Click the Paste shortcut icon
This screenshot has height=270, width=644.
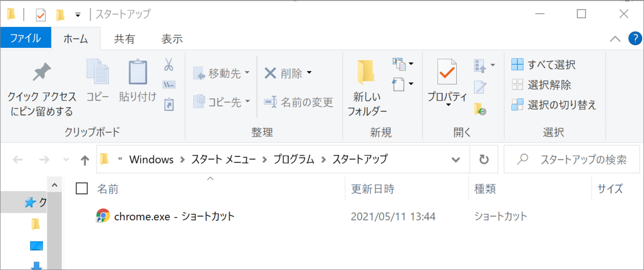click(x=169, y=104)
